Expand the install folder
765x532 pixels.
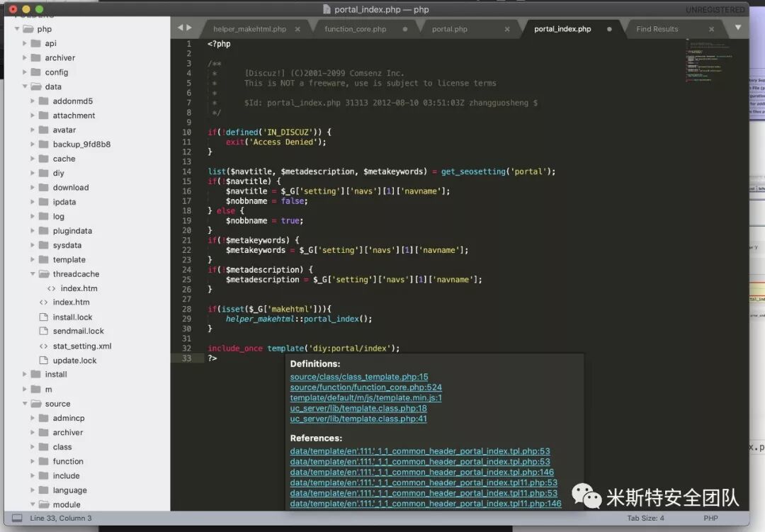click(24, 374)
